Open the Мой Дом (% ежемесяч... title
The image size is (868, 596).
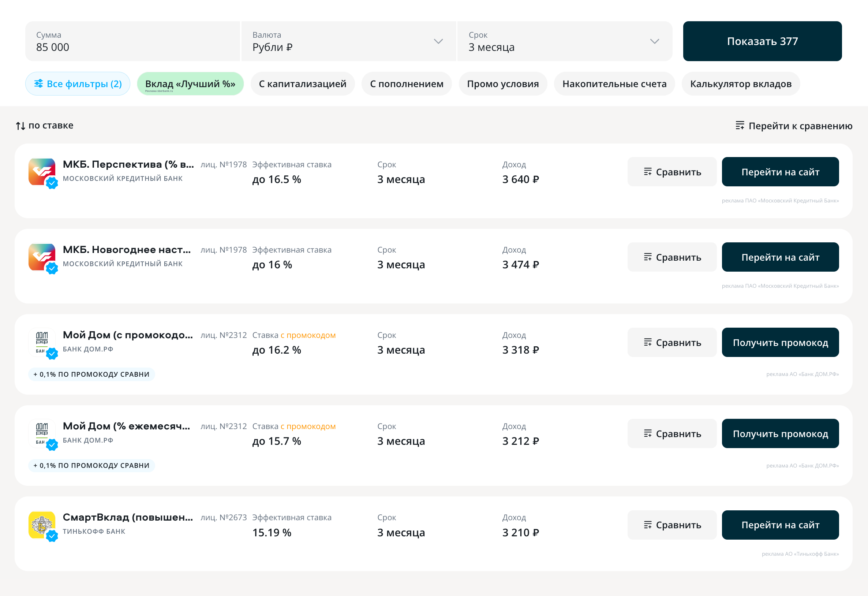[126, 426]
